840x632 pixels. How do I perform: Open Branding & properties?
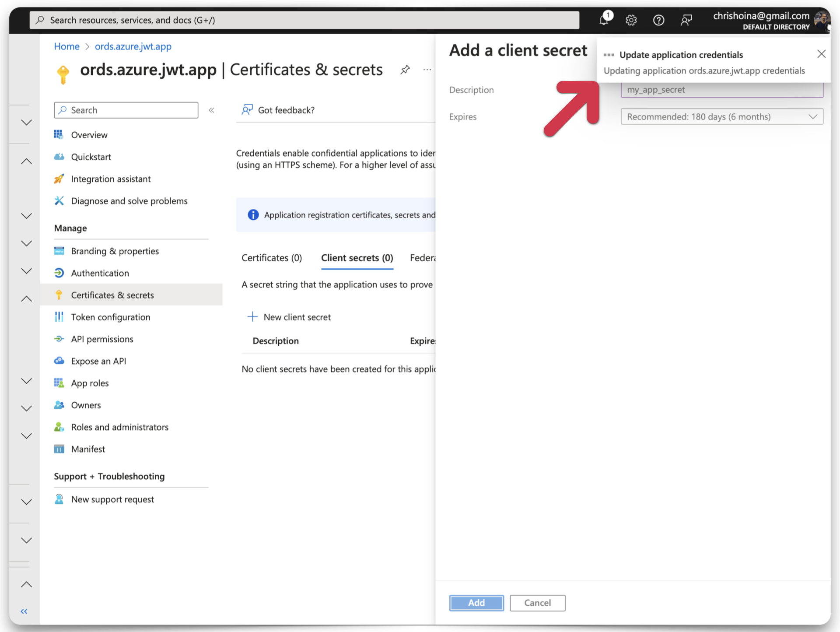click(115, 251)
